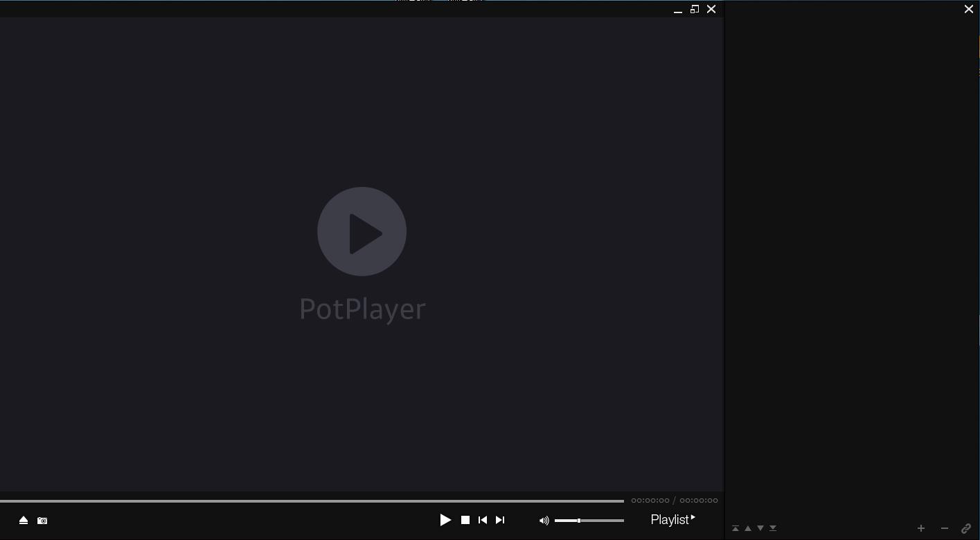Toggle the Playlist panel button

tap(673, 520)
